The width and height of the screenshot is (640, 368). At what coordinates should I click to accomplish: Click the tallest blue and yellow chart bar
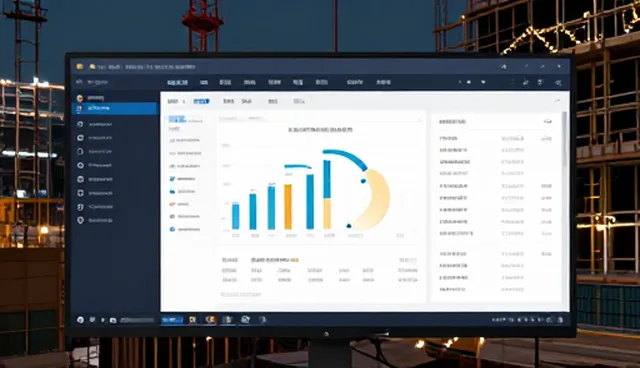point(327,194)
